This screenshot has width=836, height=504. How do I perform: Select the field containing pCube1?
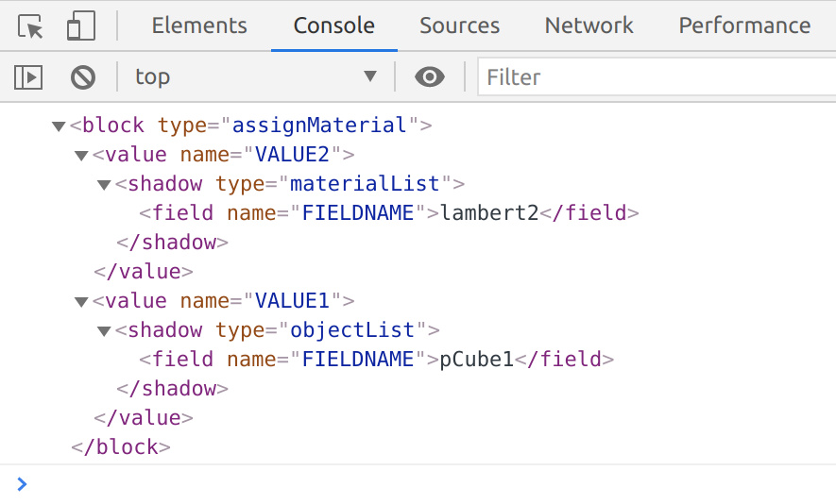point(376,360)
